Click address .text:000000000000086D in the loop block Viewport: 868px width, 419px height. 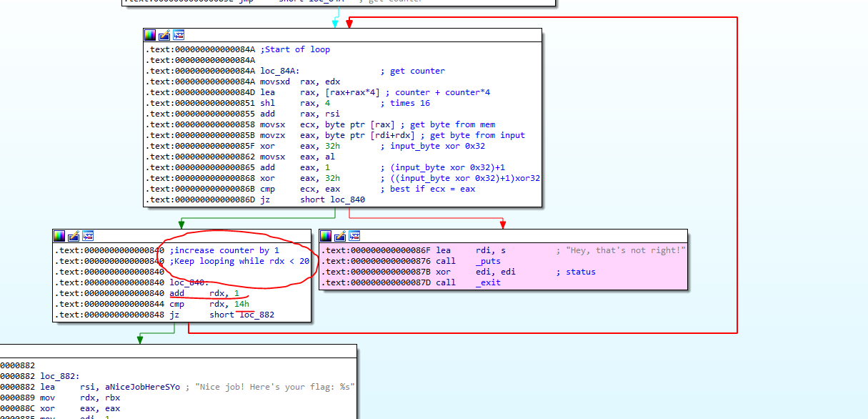click(x=200, y=199)
